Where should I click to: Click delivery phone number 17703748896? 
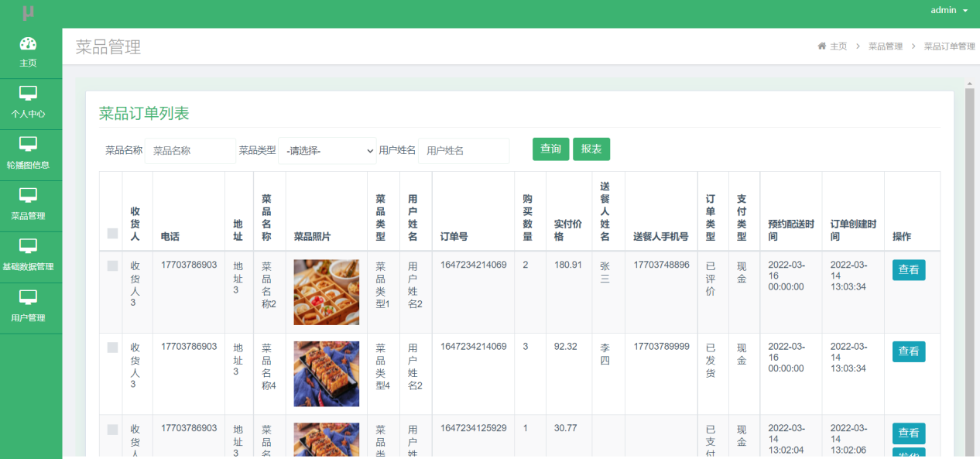(661, 265)
